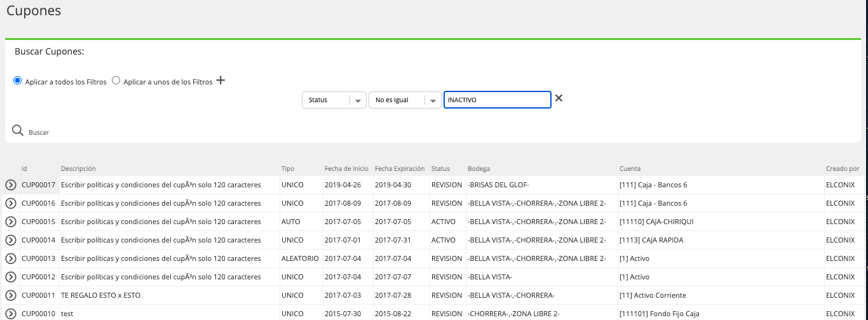
Task: Open the 'No es Igual' operator dropdown
Action: pos(405,100)
